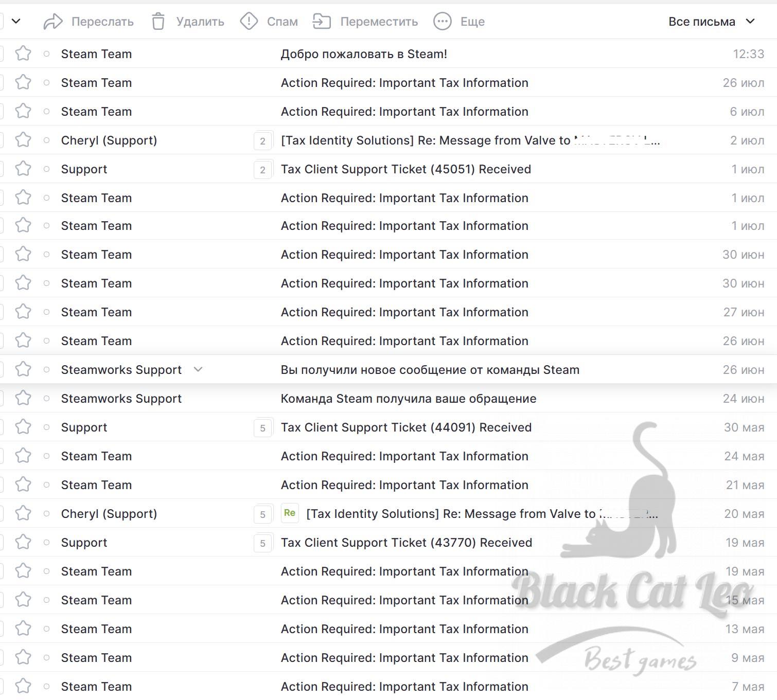Click the Еще toolbar label
The image size is (777, 700).
[x=472, y=22]
